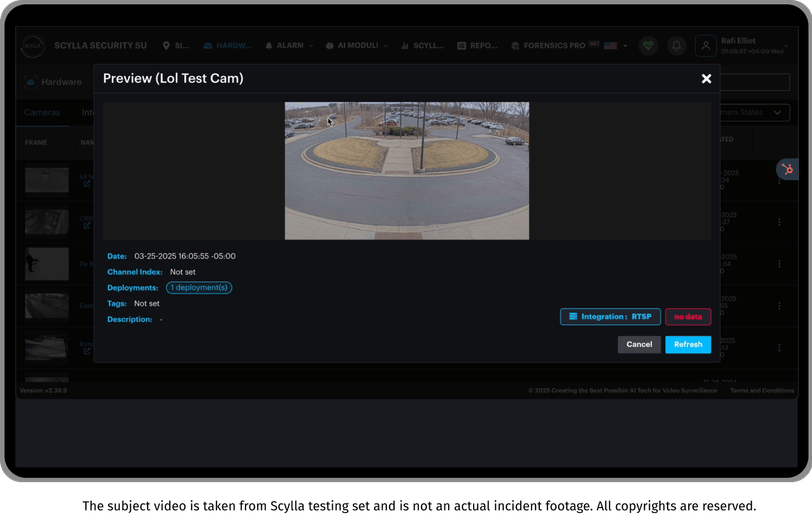Open the Hardware menu item
The width and height of the screenshot is (812, 519).
point(227,46)
